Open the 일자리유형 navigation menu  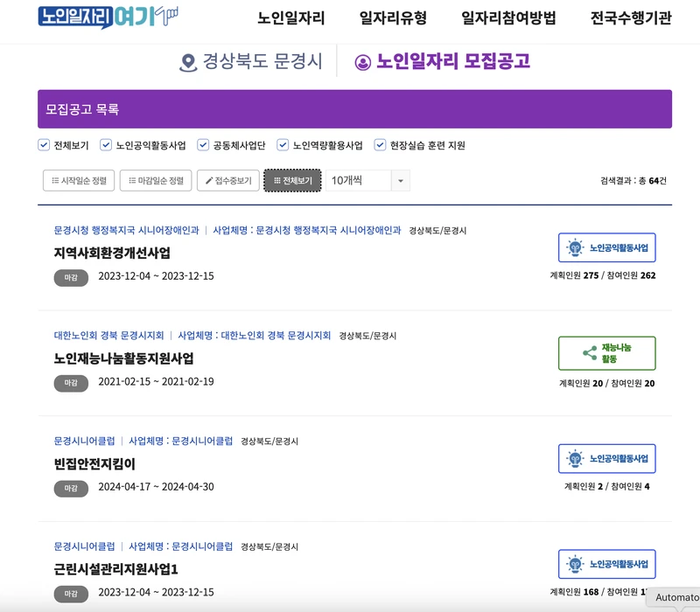pyautogui.click(x=392, y=17)
